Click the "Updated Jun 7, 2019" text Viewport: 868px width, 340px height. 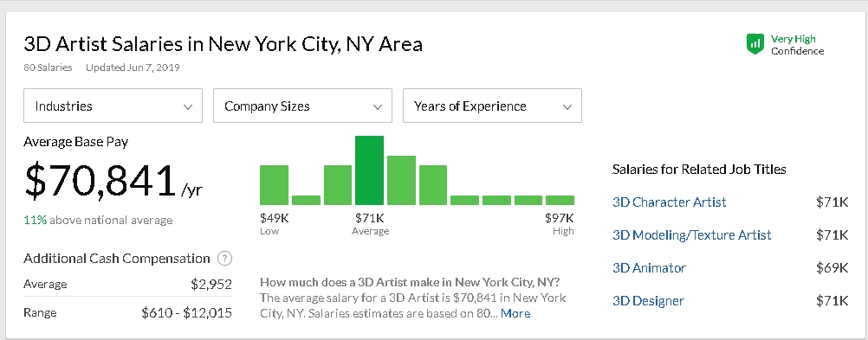(133, 67)
